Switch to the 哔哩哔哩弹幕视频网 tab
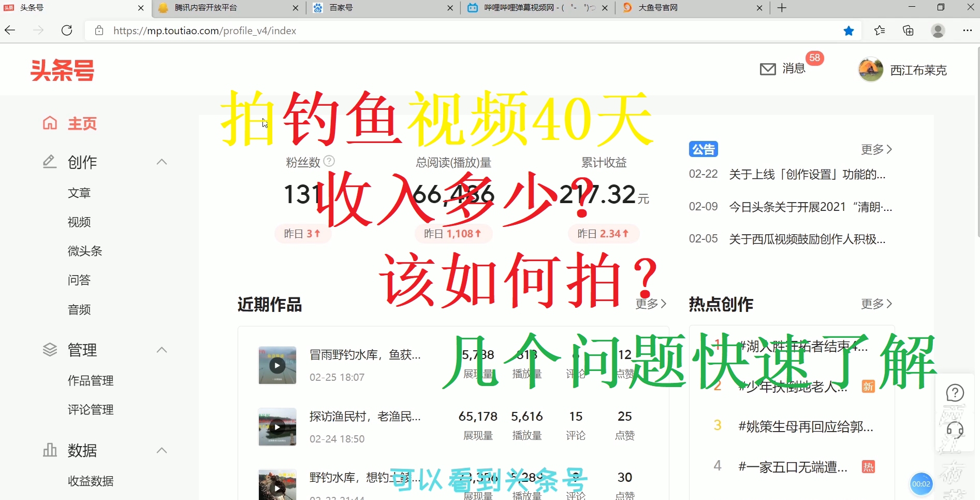Viewport: 980px width, 500px height. 538,8
